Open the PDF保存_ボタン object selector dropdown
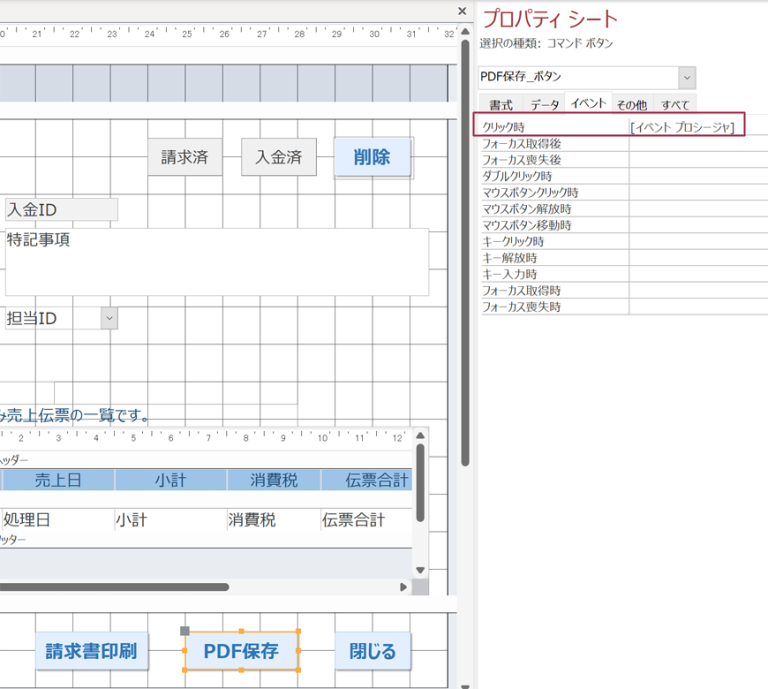This screenshot has width=768, height=689. (686, 78)
